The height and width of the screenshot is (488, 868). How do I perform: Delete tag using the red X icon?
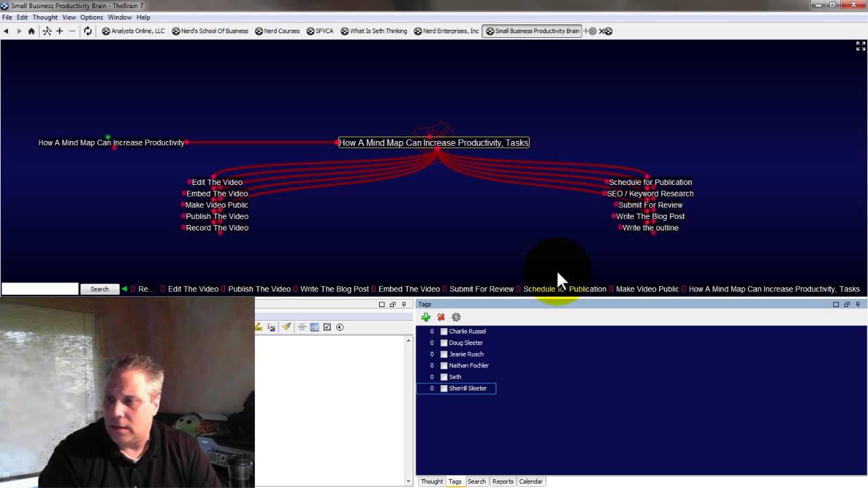[441, 317]
